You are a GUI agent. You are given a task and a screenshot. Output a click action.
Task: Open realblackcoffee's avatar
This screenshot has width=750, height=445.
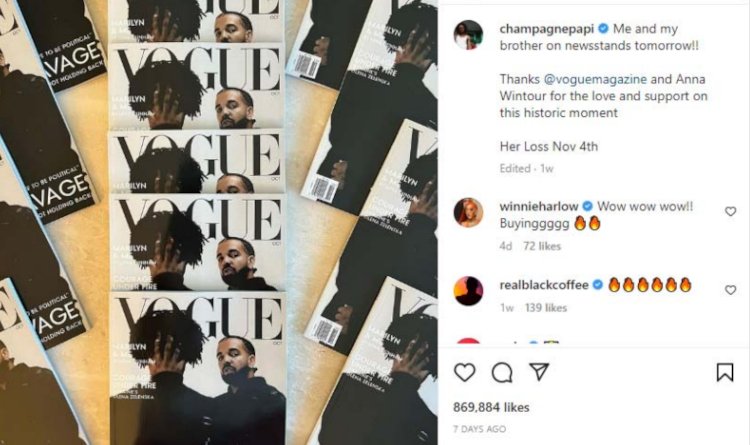468,290
